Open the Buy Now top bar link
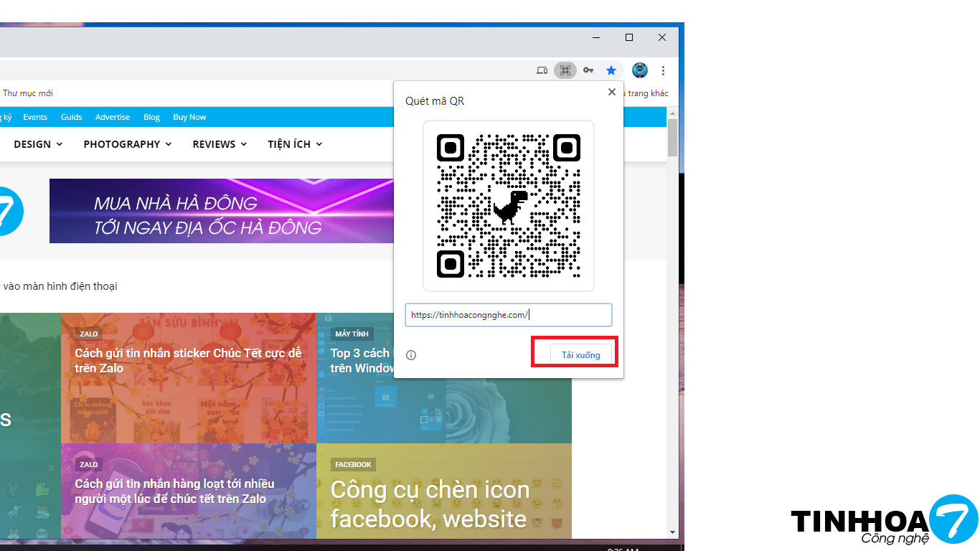The image size is (980, 551). pos(189,117)
